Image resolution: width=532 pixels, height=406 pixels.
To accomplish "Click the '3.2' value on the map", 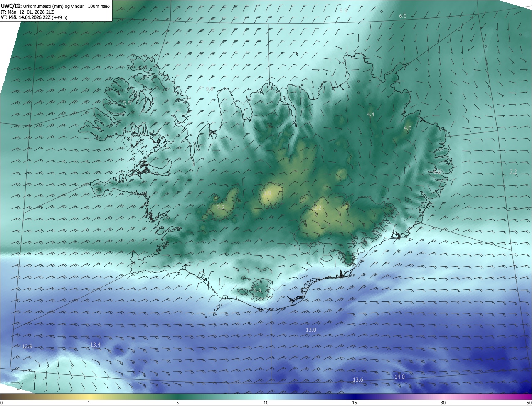I will [221, 207].
